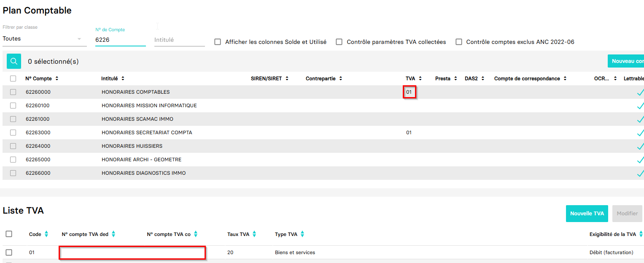Viewport: 644px width, 263px height.
Task: Select checkbox for account 62263000 row
Action: click(13, 133)
